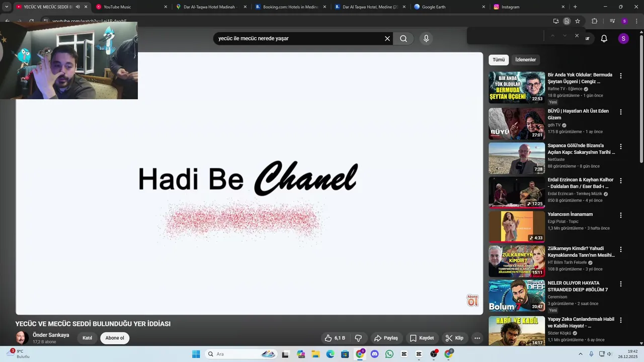The width and height of the screenshot is (644, 362).
Task: Open options for Erdal Erzincan video
Action: pos(620,181)
